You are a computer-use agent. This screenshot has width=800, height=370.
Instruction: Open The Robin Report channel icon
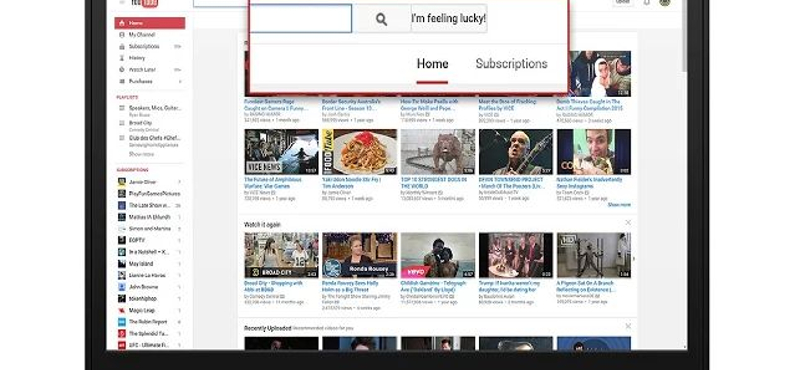coord(121,322)
